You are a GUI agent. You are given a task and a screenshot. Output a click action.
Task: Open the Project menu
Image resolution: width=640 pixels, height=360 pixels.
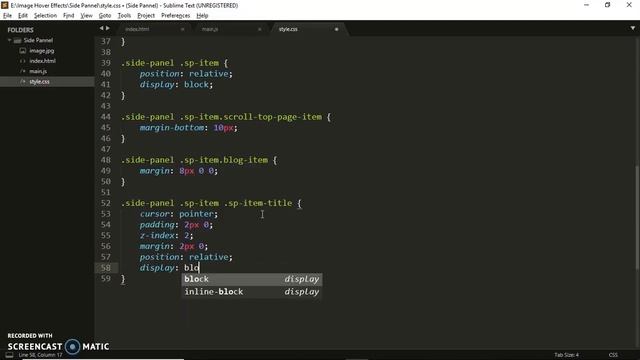pyautogui.click(x=146, y=16)
